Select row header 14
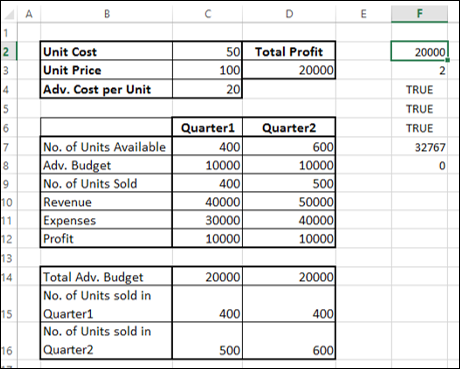This screenshot has height=369, width=460. point(9,277)
